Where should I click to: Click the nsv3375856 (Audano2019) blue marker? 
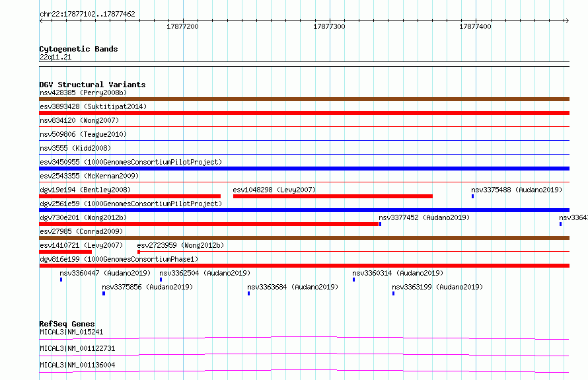(x=104, y=293)
